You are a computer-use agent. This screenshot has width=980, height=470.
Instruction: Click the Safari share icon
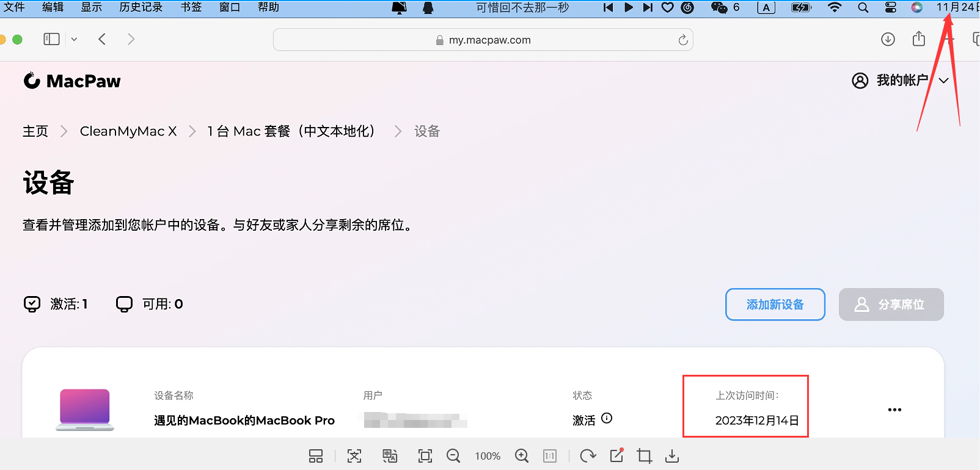coord(919,38)
